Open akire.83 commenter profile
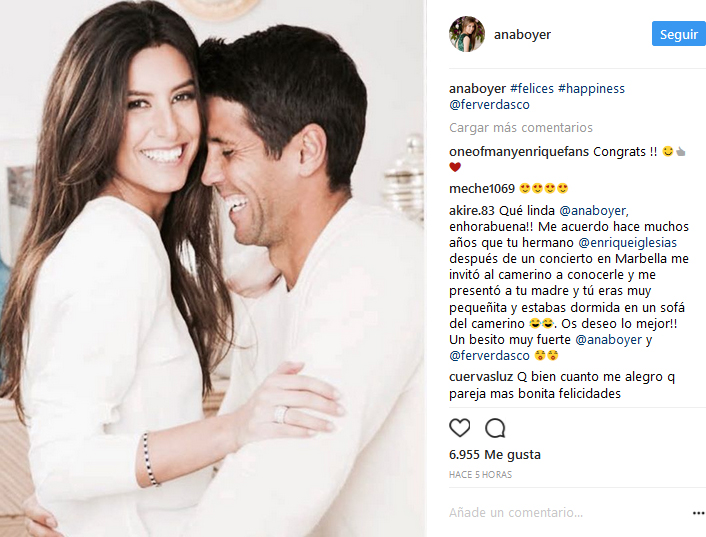Screen dimensions: 706x537 click(471, 211)
